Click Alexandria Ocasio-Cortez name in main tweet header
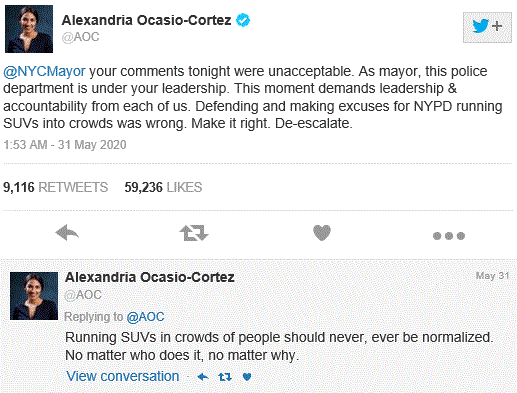 click(146, 20)
